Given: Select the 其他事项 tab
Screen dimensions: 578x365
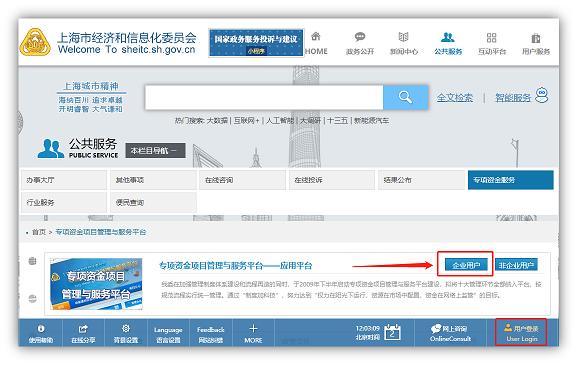Looking at the screenshot, I should (153, 180).
